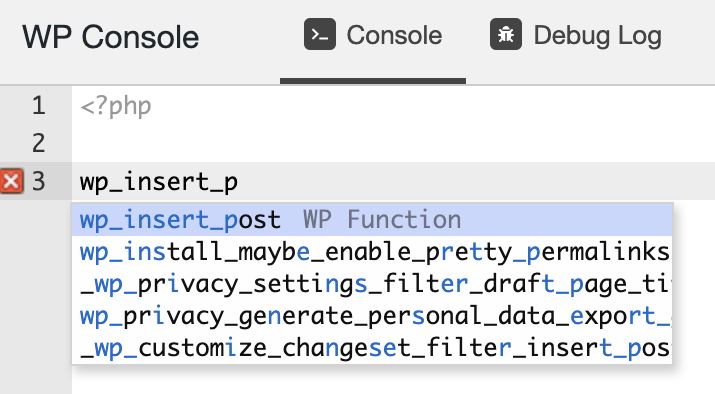The image size is (715, 394).
Task: Click the red error marker on line 3
Action: click(11, 181)
